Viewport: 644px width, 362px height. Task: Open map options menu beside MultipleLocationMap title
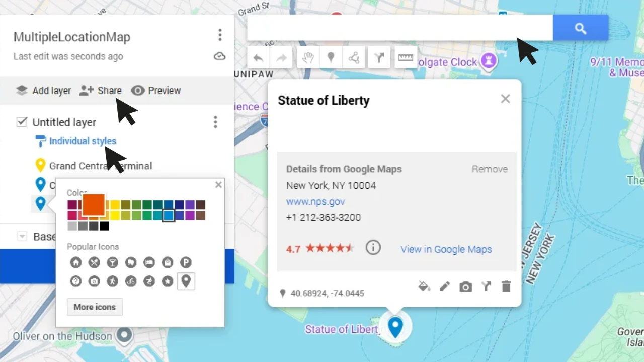[x=220, y=35]
